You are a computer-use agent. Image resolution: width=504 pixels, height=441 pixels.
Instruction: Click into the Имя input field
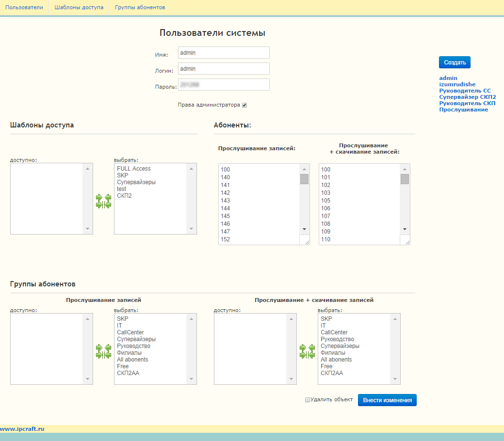point(224,53)
